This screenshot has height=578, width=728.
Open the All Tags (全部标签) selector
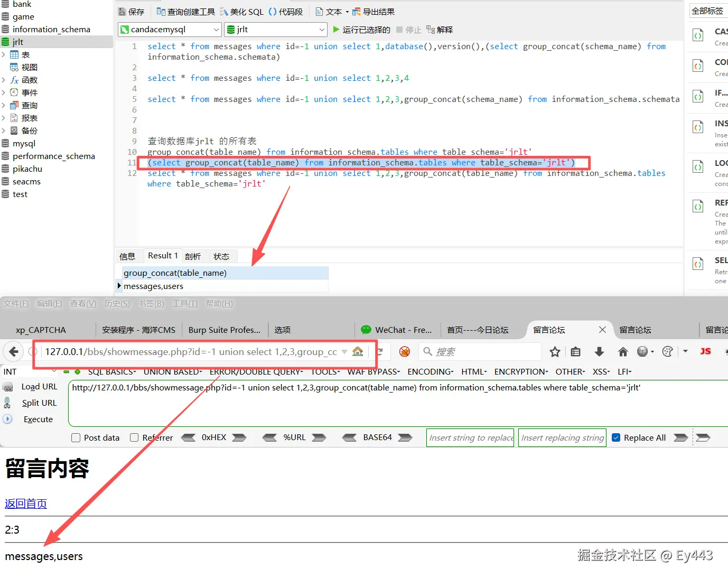click(708, 11)
